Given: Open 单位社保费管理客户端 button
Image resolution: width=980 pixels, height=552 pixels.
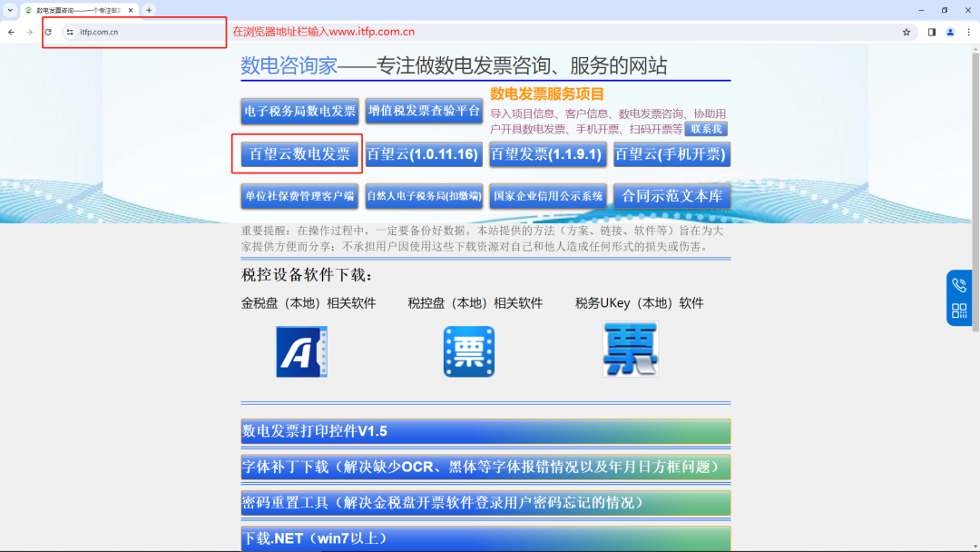Looking at the screenshot, I should (299, 196).
